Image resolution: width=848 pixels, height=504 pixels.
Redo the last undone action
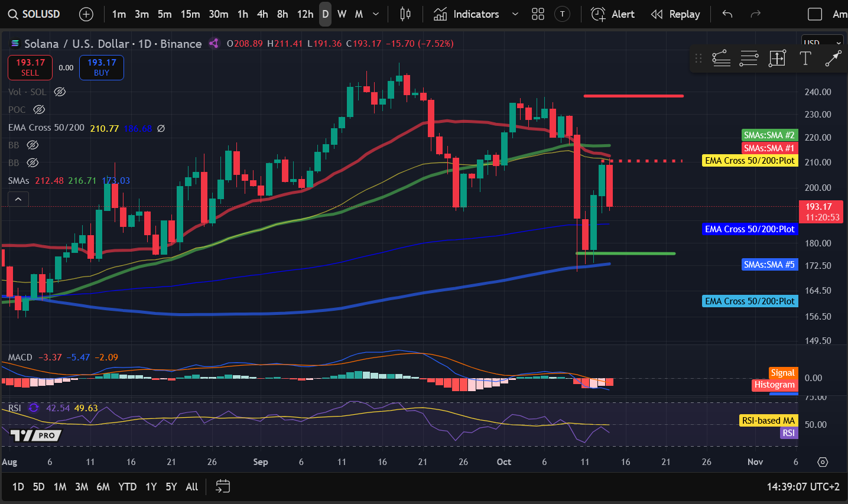755,14
